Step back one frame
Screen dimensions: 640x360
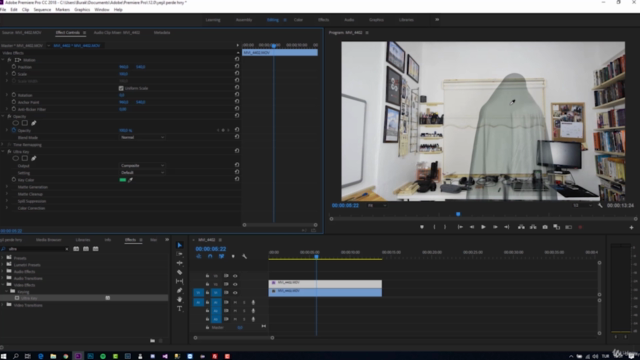(472, 227)
